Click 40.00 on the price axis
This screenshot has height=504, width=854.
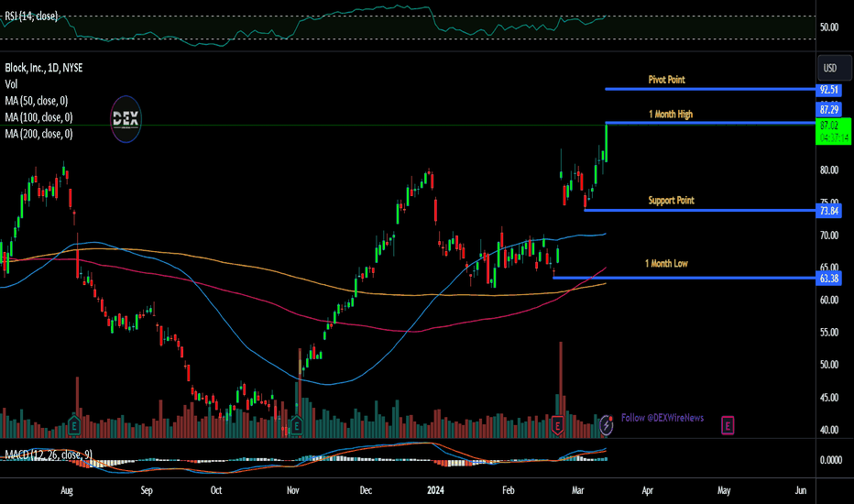coord(829,430)
